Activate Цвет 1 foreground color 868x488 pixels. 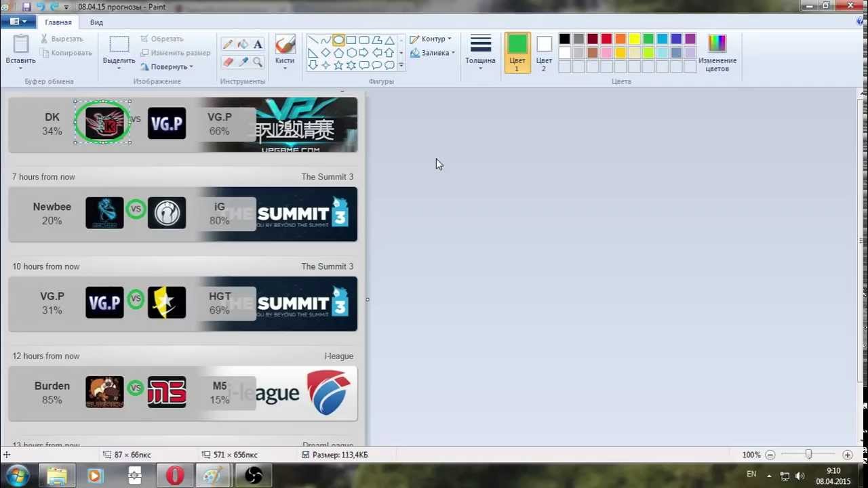click(x=517, y=52)
